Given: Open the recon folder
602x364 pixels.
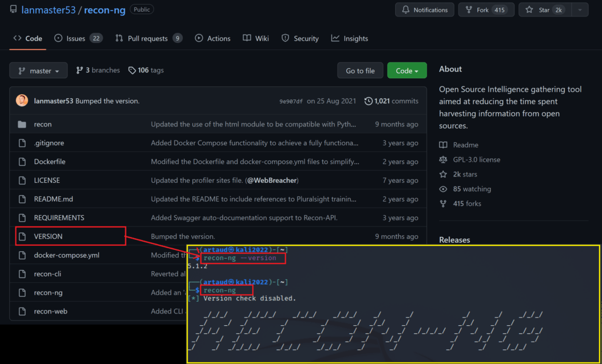Looking at the screenshot, I should click(42, 125).
